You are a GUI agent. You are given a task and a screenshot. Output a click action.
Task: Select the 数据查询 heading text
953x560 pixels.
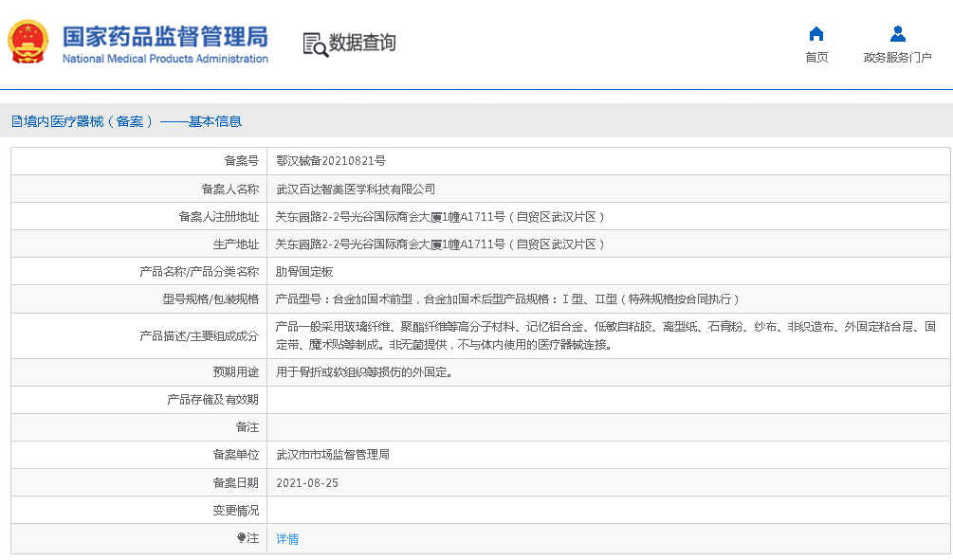362,43
